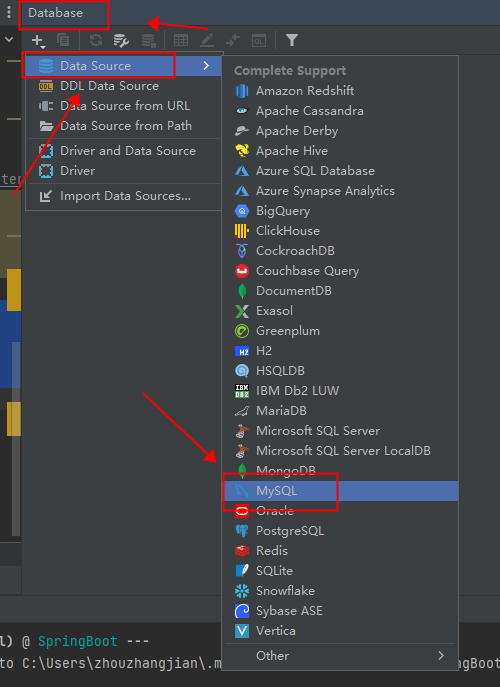
Task: Select the Driver menu item
Action: click(x=124, y=171)
